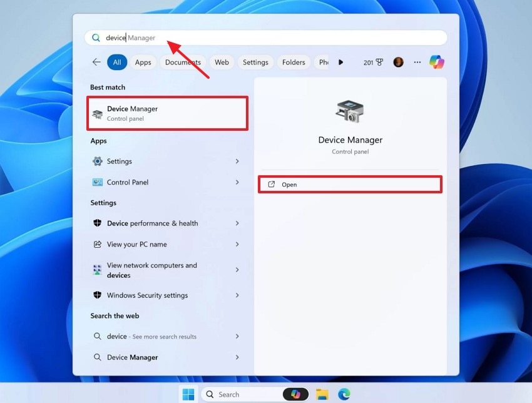This screenshot has width=532, height=403.
Task: Switch to the Documents filter tab
Action: tap(183, 62)
